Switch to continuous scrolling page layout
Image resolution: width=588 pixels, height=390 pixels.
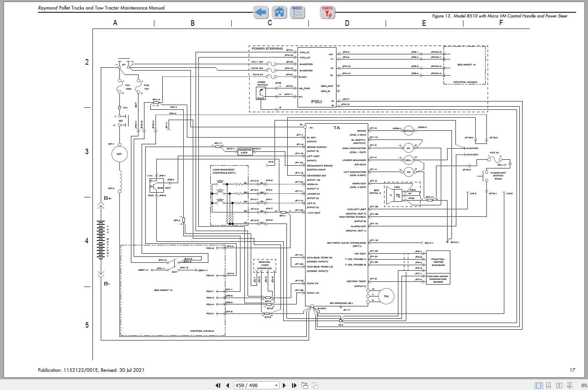point(549,385)
